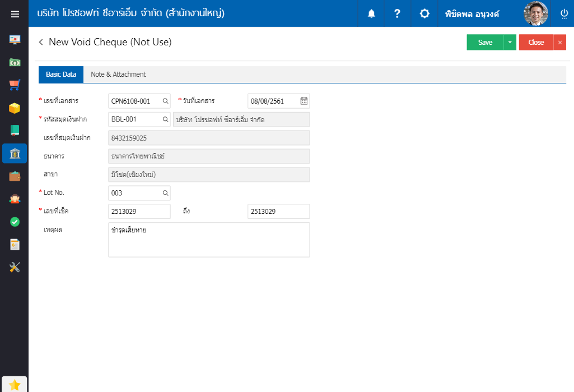The width and height of the screenshot is (574, 392).
Task: Open the notifications bell
Action: (x=371, y=13)
